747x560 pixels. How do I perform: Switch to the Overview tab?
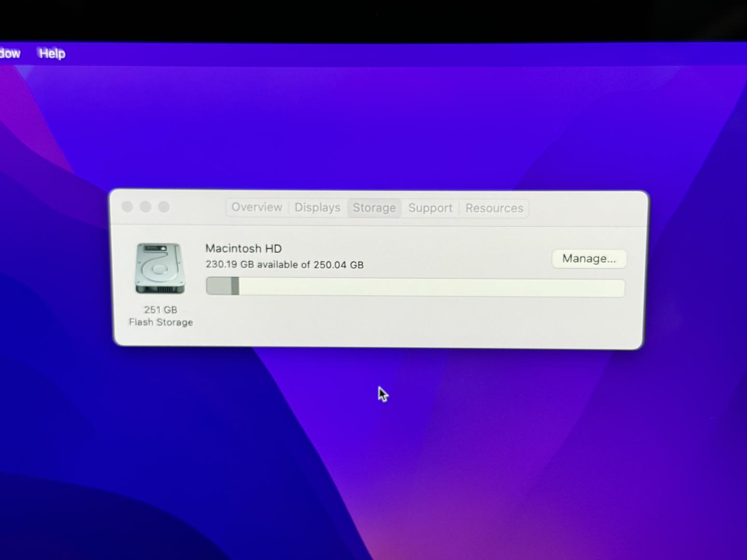(257, 207)
